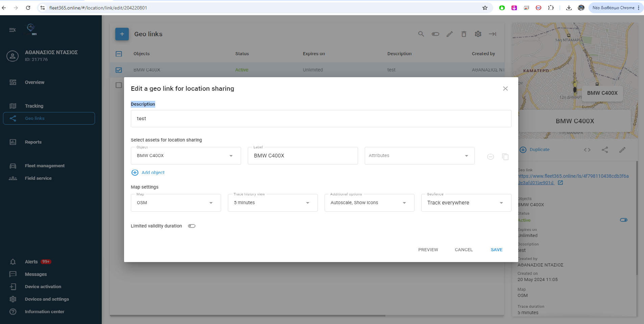Open Trace history view dropdown
The image size is (644, 324).
[272, 203]
